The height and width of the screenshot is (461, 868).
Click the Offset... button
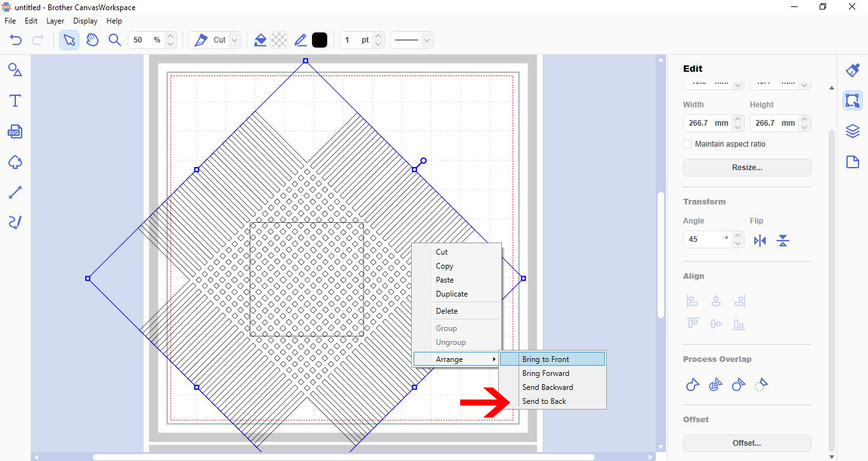coord(747,443)
